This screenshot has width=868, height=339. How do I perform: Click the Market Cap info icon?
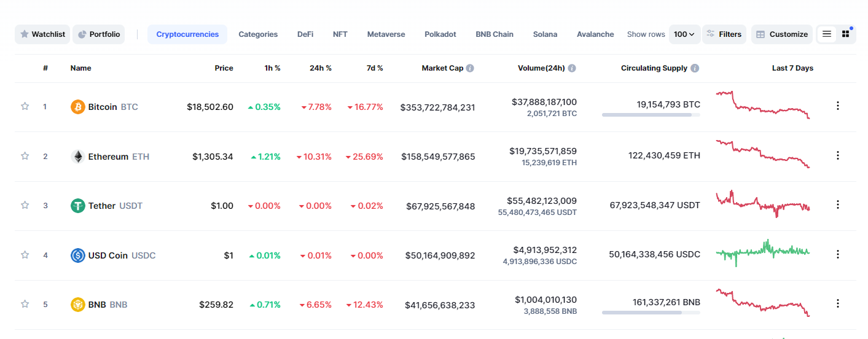pyautogui.click(x=470, y=68)
